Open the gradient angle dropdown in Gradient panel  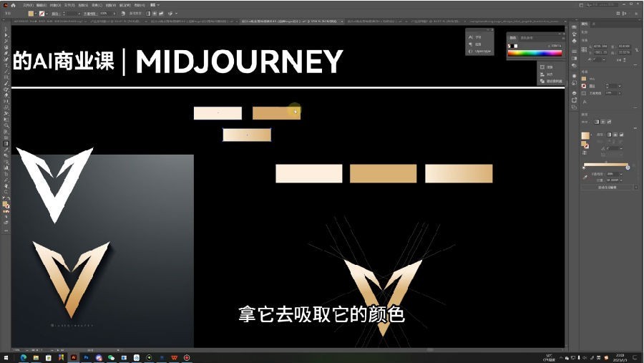(x=620, y=148)
